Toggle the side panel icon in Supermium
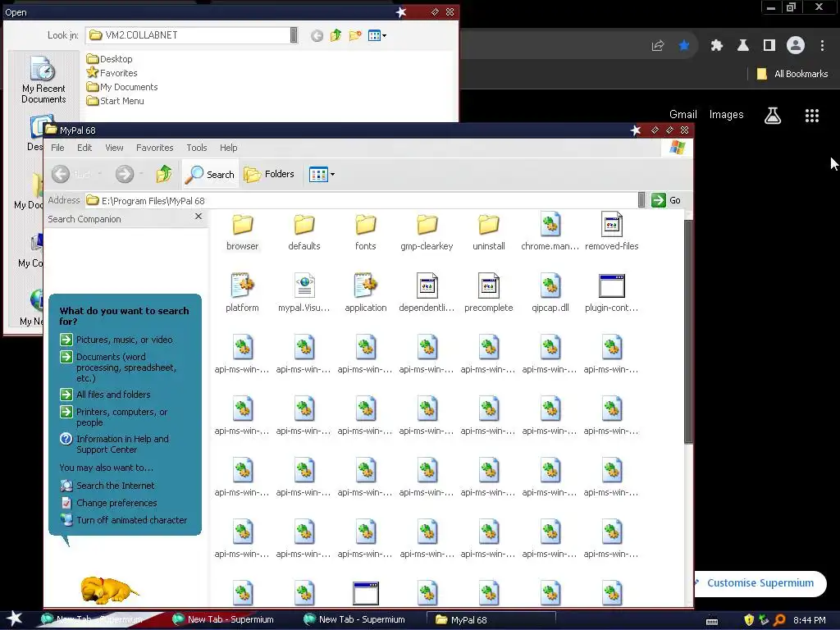 pyautogui.click(x=769, y=46)
